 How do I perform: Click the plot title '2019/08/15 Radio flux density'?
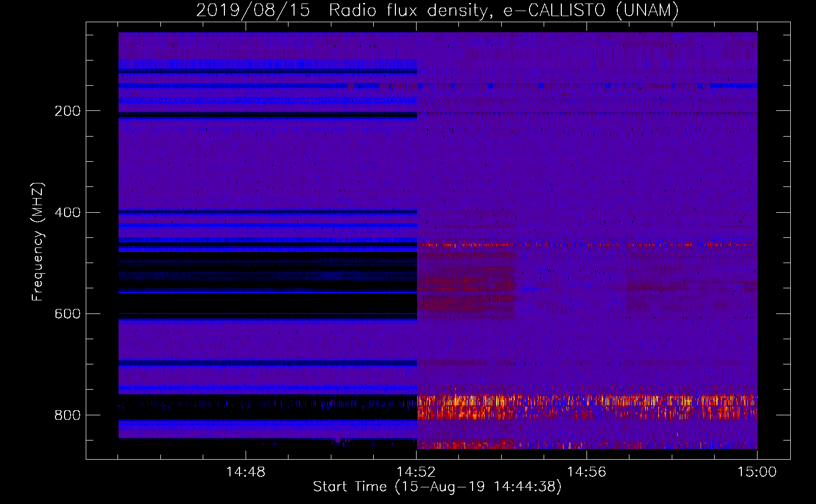(437, 11)
